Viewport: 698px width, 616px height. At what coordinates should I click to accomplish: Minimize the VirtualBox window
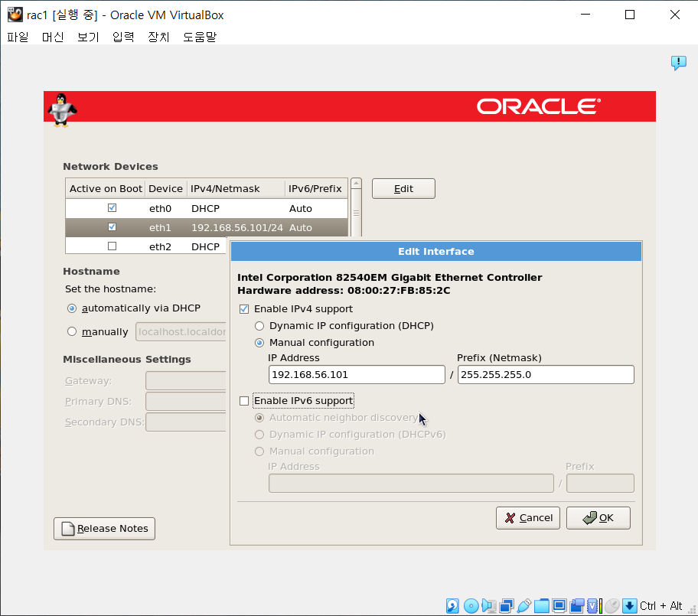[x=585, y=15]
